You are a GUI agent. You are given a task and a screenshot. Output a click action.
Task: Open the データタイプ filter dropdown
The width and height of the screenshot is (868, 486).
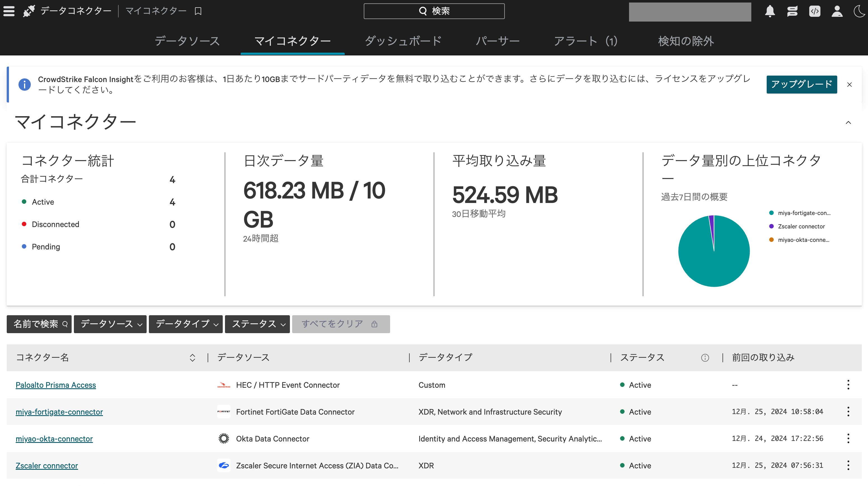coord(186,324)
